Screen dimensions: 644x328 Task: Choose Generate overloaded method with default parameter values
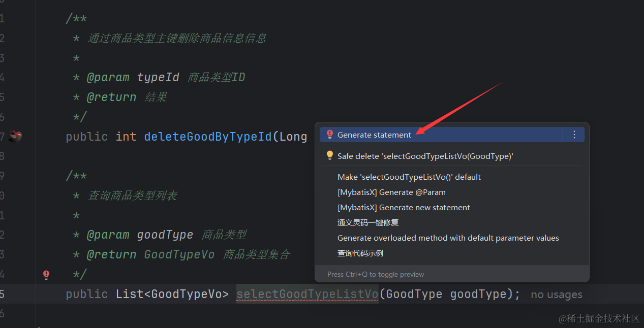[x=448, y=238]
